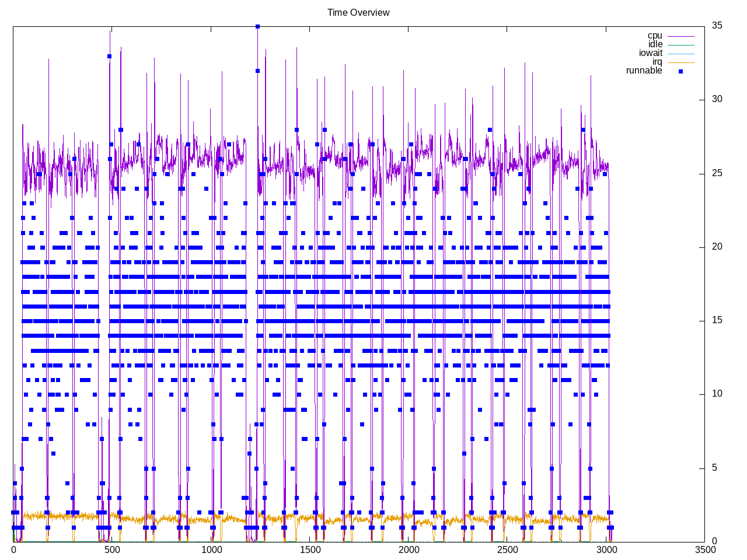Toggle the 'cpu' legend entry
Viewport: 747px width, 560px height.
(655, 36)
